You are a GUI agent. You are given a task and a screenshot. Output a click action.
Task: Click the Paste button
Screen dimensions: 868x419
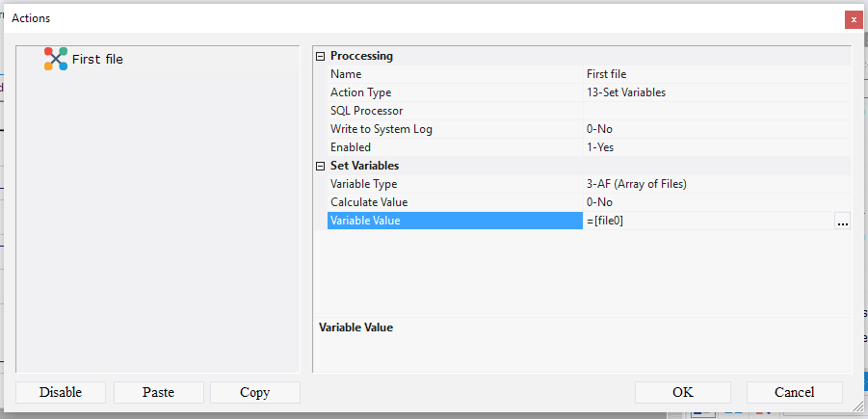pyautogui.click(x=158, y=392)
